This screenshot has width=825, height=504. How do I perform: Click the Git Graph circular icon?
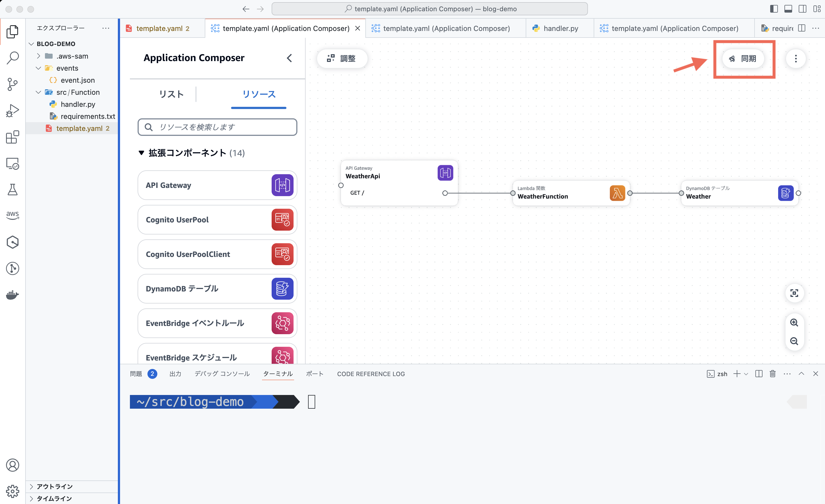click(x=12, y=268)
